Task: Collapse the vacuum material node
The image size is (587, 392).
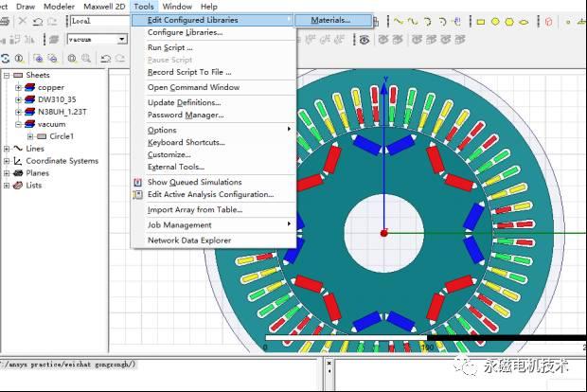Action: click(x=18, y=124)
